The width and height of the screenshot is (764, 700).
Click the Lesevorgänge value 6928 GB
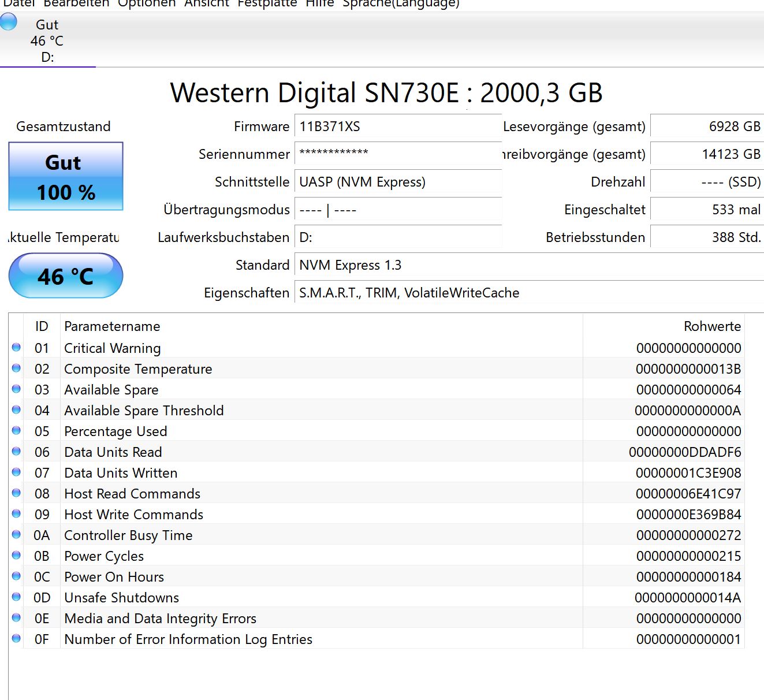[x=707, y=126]
